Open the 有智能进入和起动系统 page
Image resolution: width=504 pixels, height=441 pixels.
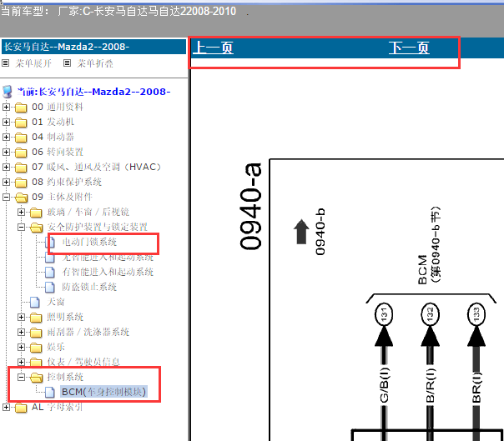(108, 272)
